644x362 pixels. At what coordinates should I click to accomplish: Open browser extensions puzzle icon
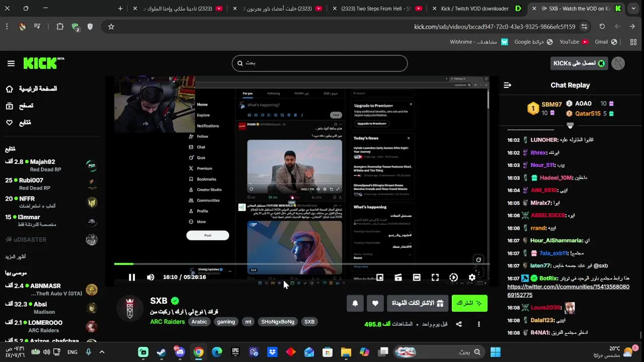(x=60, y=27)
